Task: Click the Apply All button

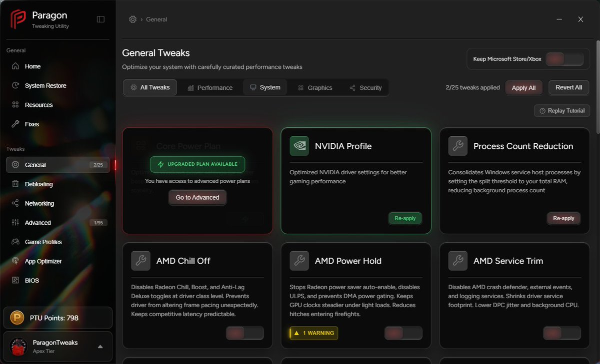Action: 523,87
